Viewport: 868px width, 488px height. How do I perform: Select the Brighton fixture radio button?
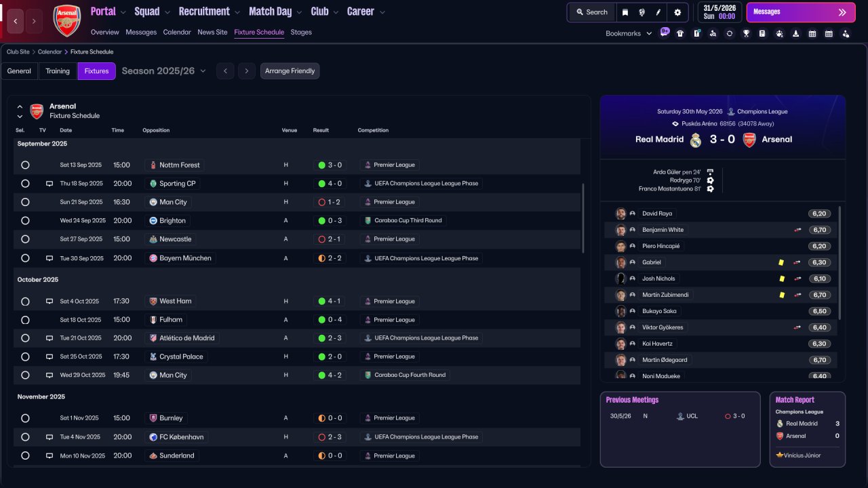point(25,220)
